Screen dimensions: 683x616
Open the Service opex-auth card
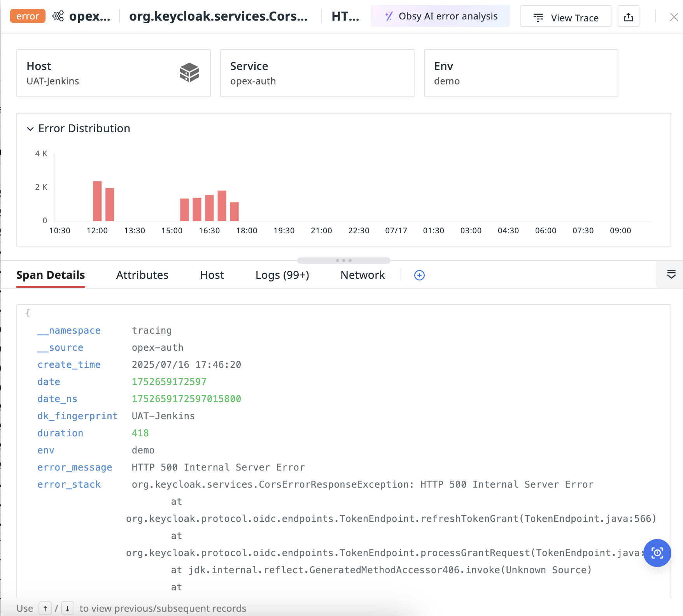point(317,73)
